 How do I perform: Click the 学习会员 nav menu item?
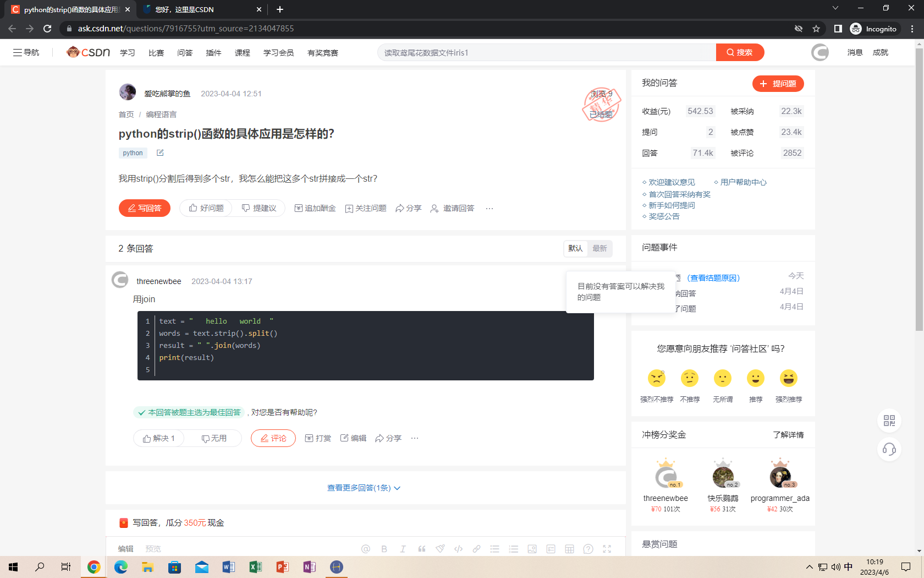click(x=278, y=53)
